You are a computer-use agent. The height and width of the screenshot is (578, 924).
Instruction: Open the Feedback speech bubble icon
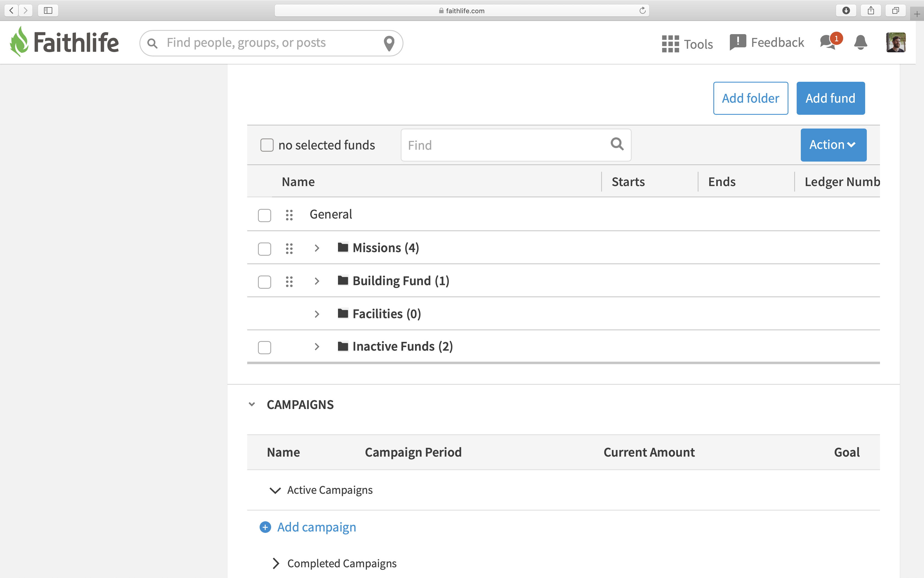pos(738,42)
